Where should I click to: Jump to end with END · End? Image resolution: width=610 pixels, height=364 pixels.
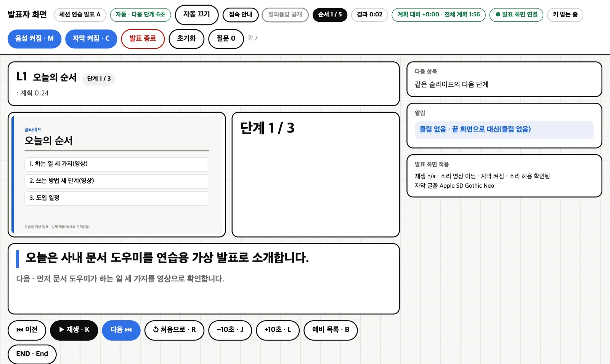point(32,354)
